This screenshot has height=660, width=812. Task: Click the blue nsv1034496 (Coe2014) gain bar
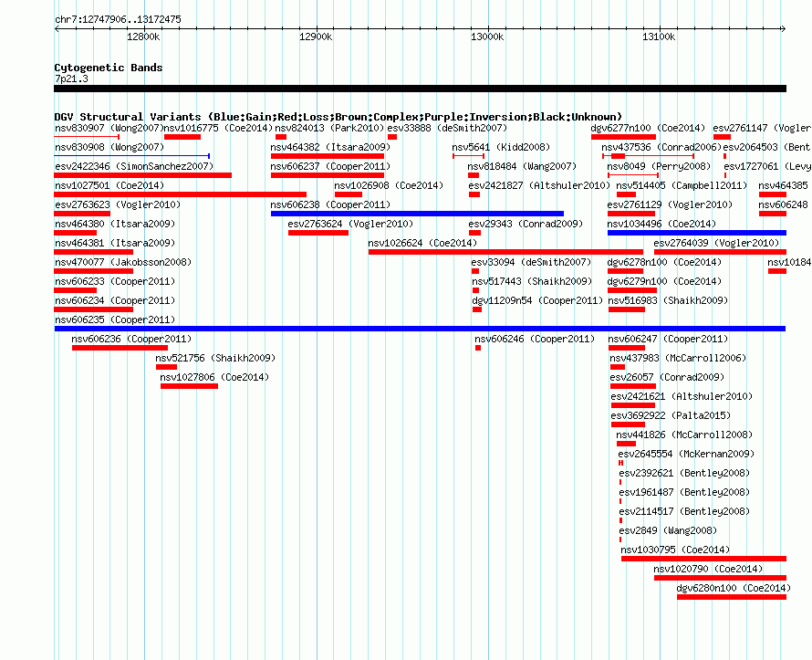tap(697, 233)
